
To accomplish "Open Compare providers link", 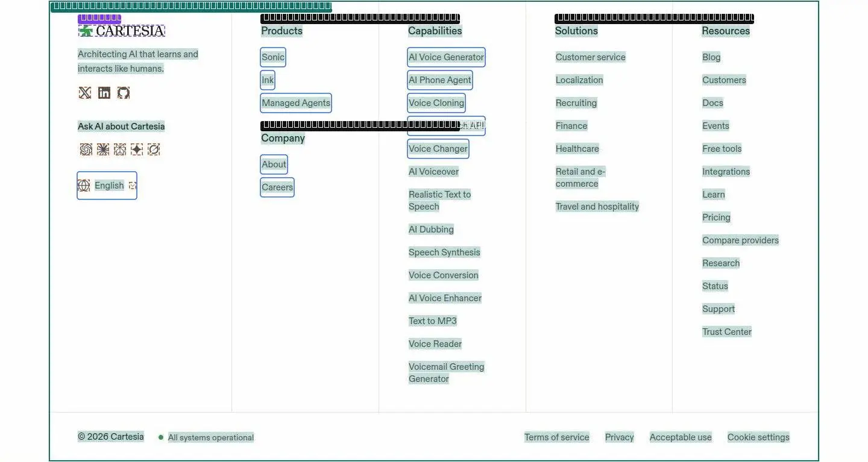I will 740,240.
